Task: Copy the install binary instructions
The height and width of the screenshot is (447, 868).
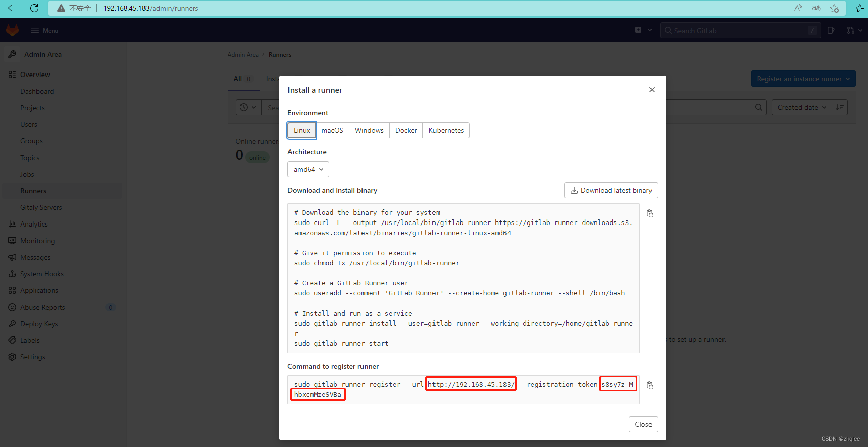Action: pos(650,214)
